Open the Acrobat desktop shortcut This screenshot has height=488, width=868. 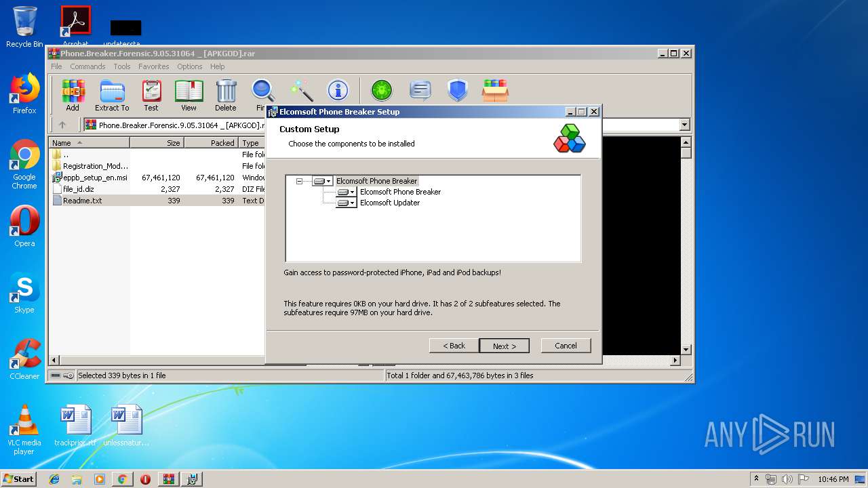(75, 27)
